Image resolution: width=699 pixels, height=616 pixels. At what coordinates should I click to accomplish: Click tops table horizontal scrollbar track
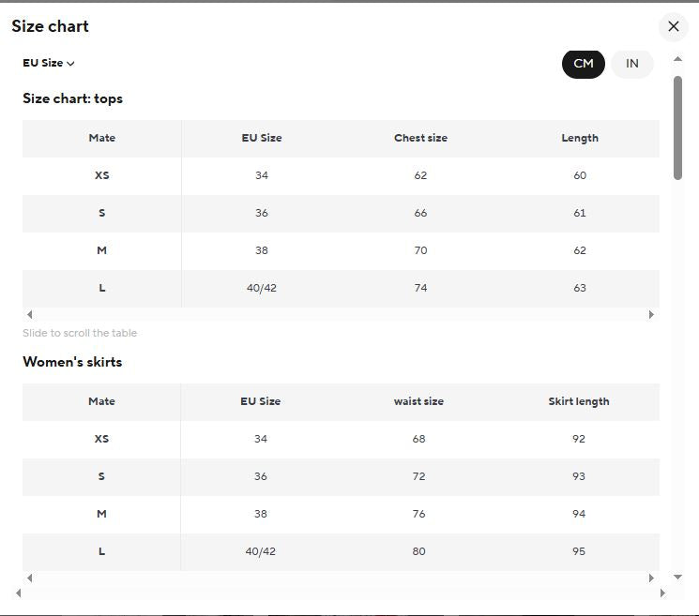pos(341,314)
